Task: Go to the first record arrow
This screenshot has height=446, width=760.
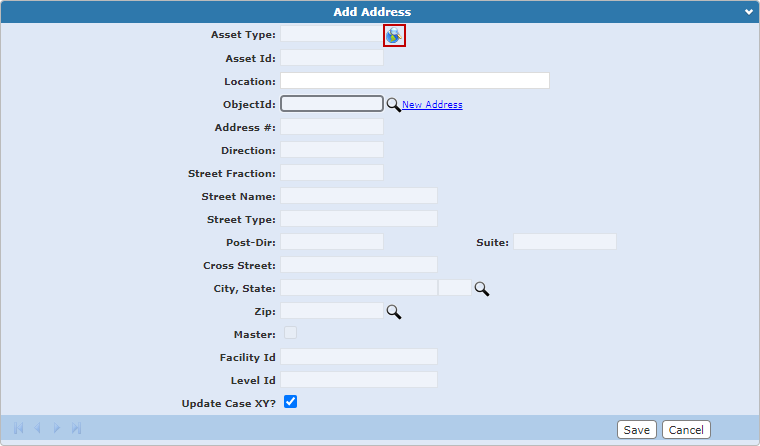Action: pyautogui.click(x=18, y=428)
